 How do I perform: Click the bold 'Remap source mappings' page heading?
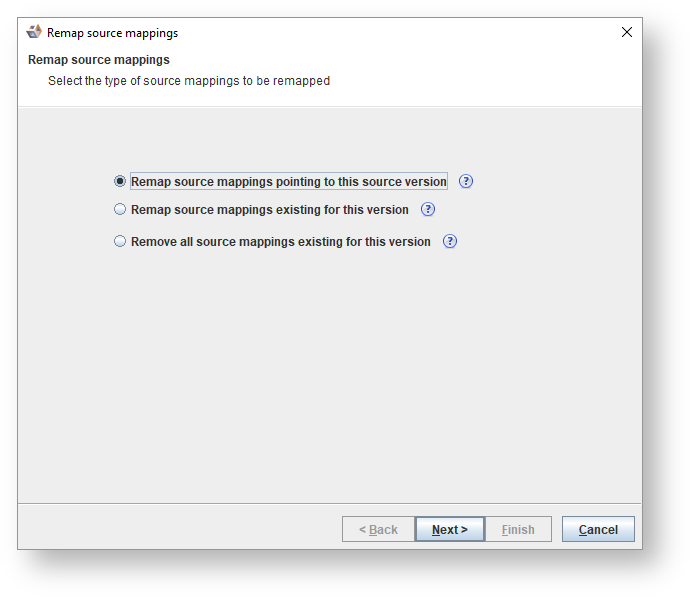pos(99,60)
